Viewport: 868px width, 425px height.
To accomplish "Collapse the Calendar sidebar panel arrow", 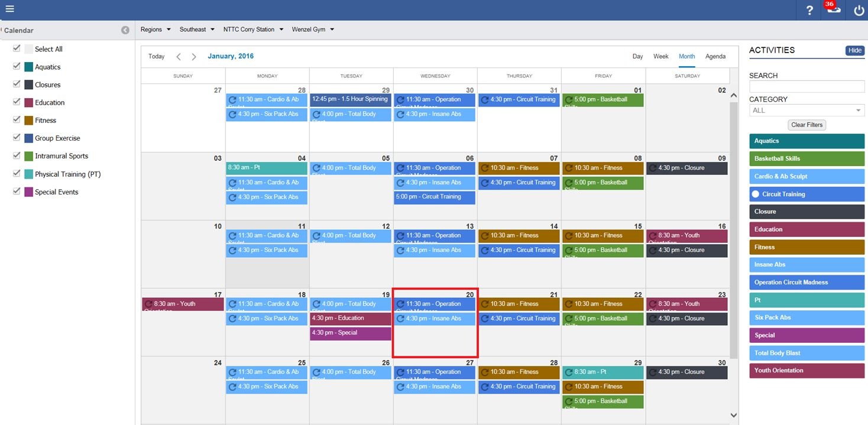I will 125,30.
